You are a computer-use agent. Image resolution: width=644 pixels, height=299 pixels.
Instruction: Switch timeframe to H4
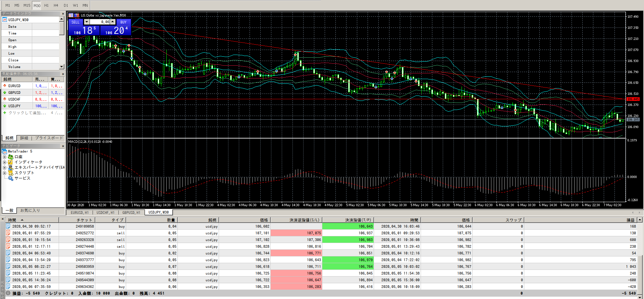pyautogui.click(x=56, y=5)
